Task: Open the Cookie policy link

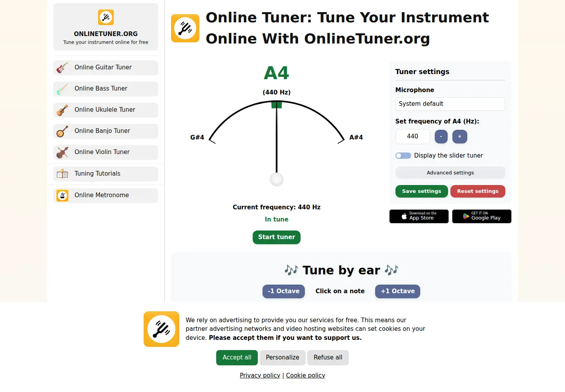Action: click(306, 376)
